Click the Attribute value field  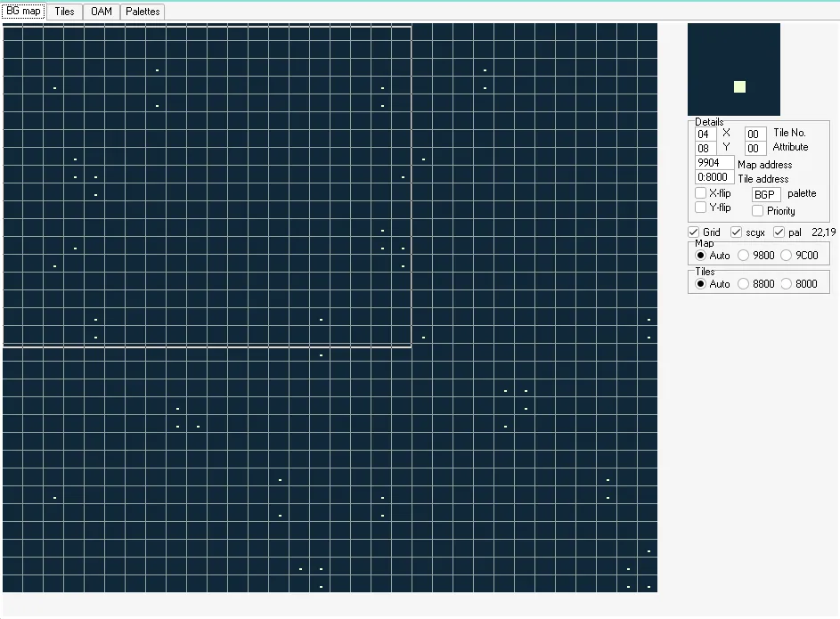click(755, 149)
